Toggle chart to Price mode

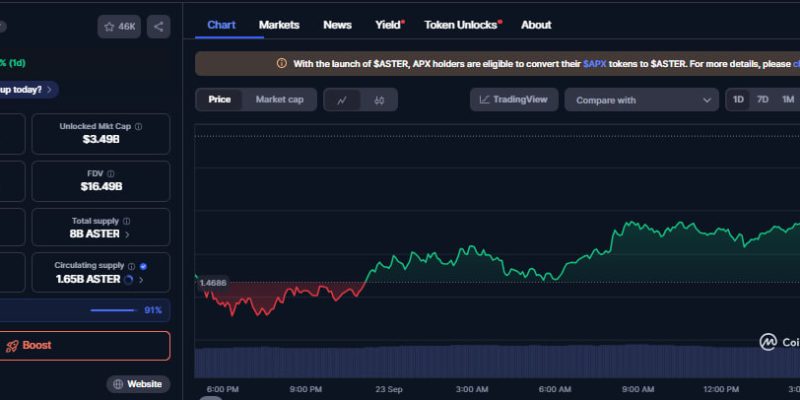pyautogui.click(x=219, y=100)
